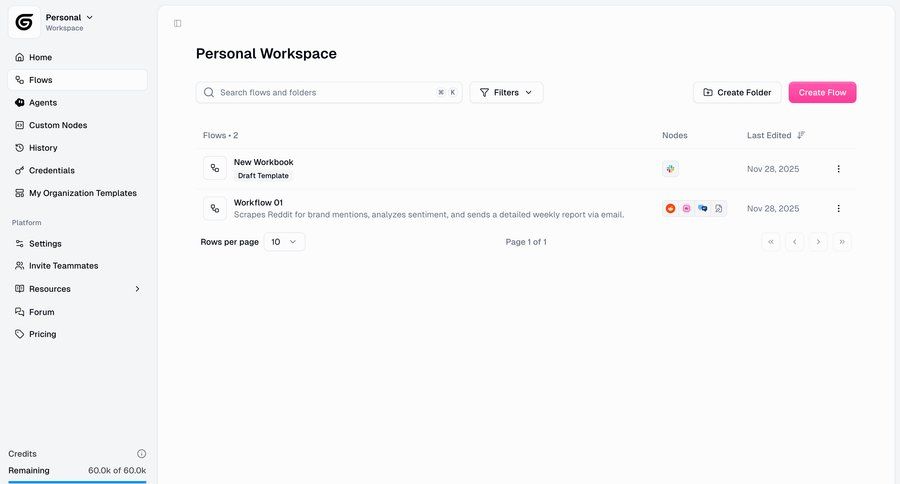Open the Filters dropdown
900x484 pixels.
click(x=506, y=92)
